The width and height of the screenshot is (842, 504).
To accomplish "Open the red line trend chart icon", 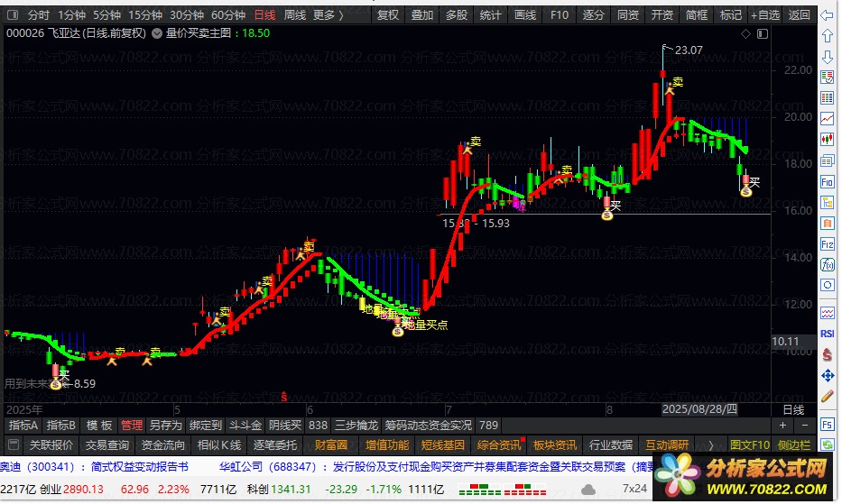I will pos(827,119).
